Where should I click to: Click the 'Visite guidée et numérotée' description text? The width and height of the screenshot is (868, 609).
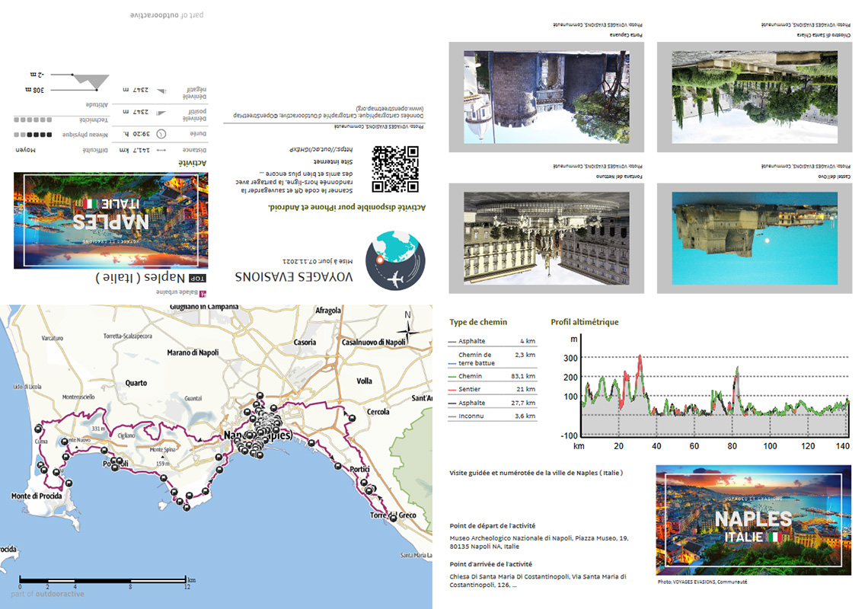(x=536, y=473)
